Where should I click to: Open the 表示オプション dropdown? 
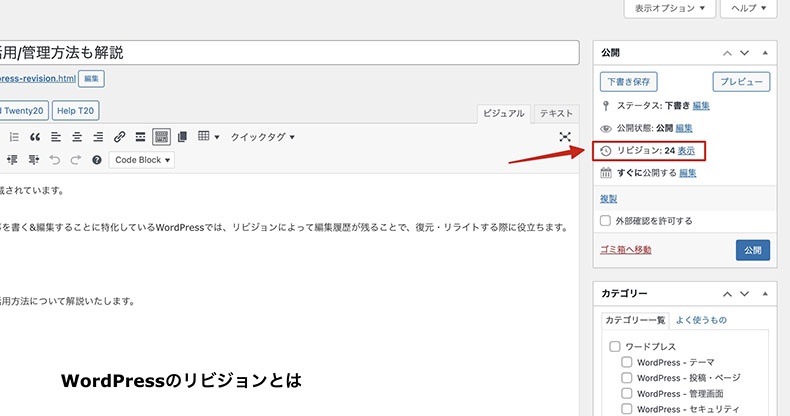pyautogui.click(x=670, y=8)
